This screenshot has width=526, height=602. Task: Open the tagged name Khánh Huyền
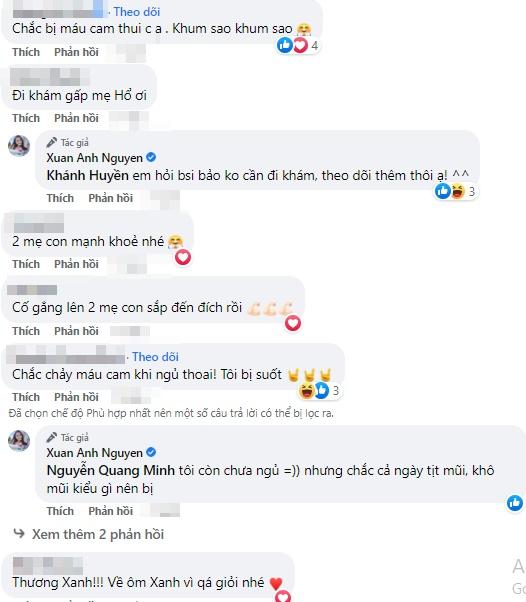(88, 175)
